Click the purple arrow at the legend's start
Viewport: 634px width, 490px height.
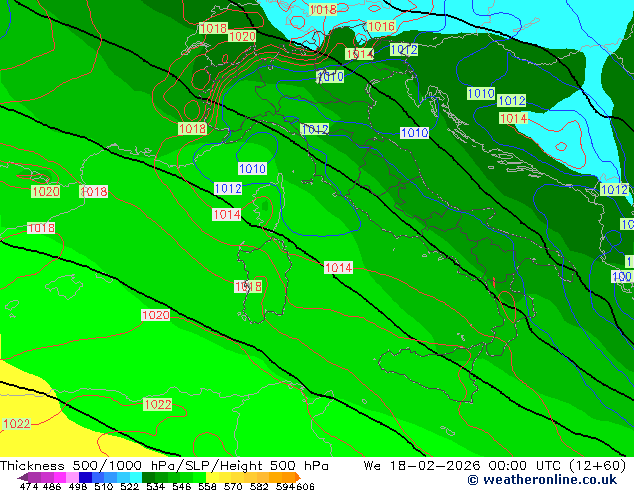click(x=23, y=477)
